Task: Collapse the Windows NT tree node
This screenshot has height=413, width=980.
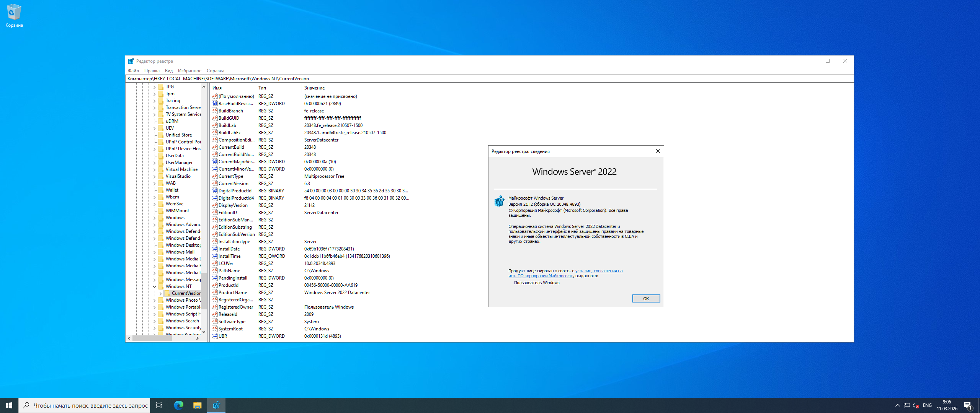Action: tap(155, 286)
